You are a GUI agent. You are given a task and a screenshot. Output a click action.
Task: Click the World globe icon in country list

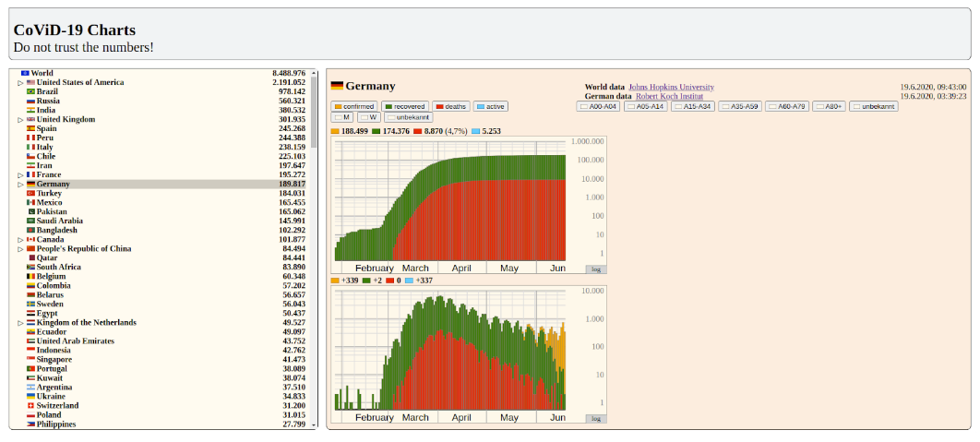point(25,73)
